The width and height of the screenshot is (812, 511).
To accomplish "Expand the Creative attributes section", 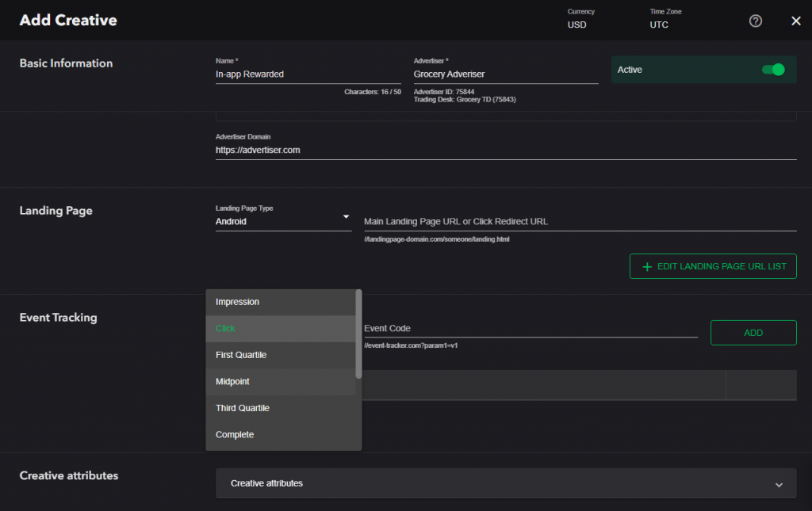I will click(x=779, y=484).
